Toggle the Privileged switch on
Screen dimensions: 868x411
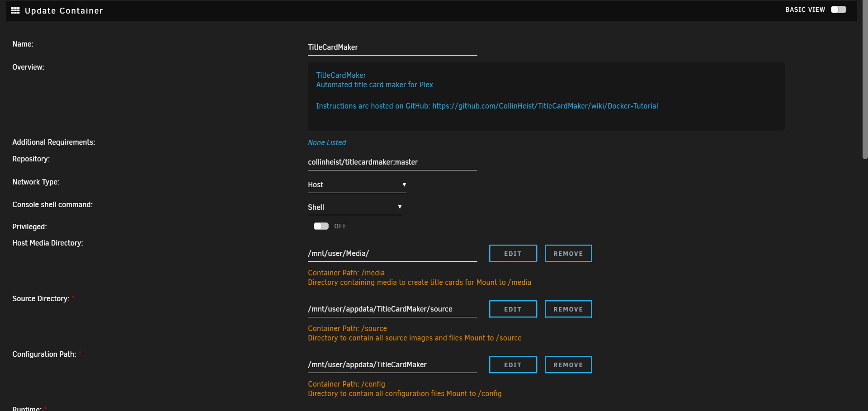(x=321, y=226)
